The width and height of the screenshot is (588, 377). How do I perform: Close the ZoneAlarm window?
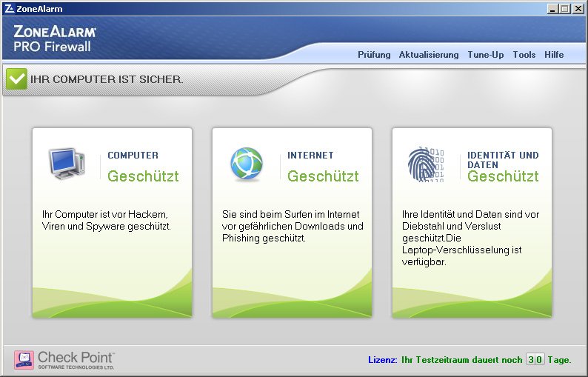578,9
